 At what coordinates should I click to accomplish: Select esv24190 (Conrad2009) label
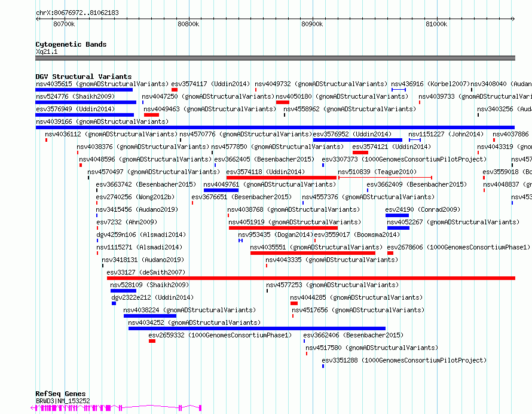tap(423, 209)
